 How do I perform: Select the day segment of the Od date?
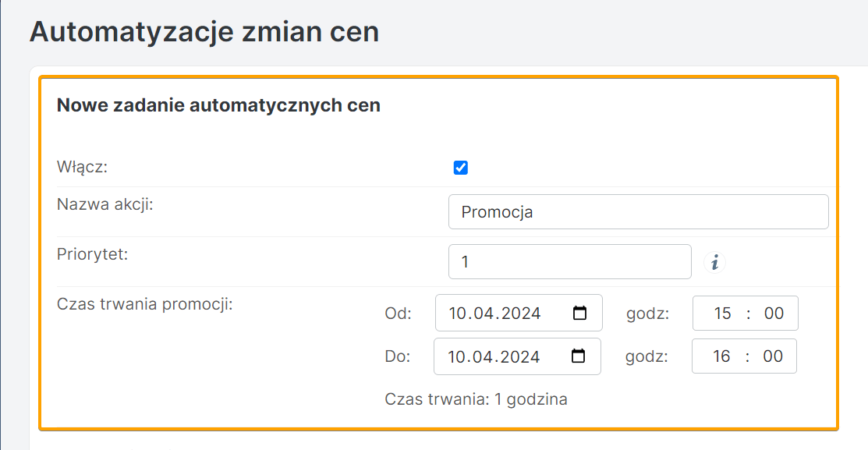pyautogui.click(x=458, y=314)
